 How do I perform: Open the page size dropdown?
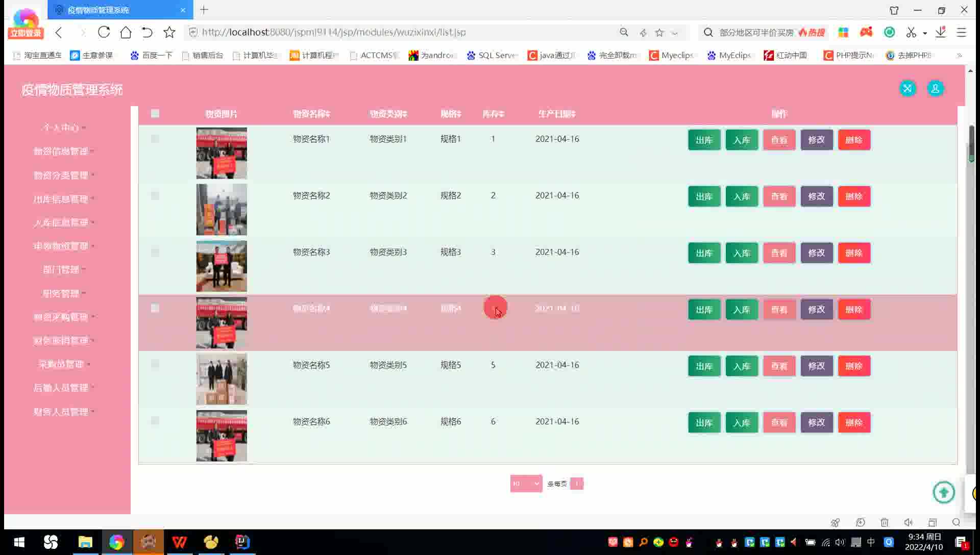click(x=526, y=484)
